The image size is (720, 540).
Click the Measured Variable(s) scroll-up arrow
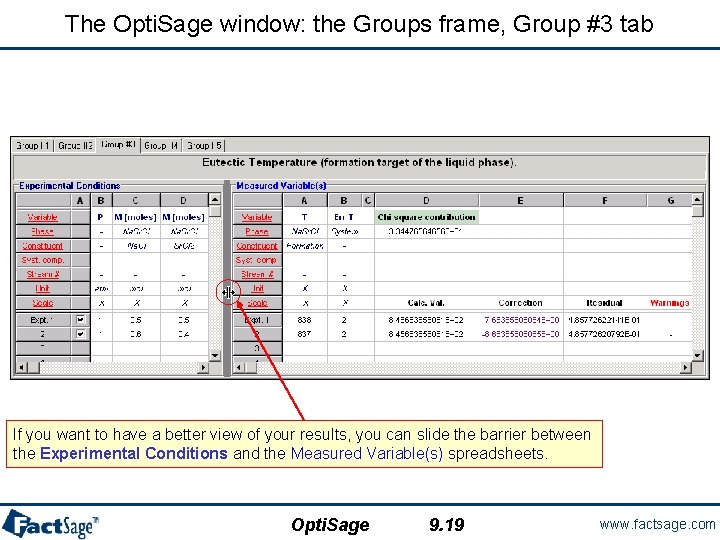click(x=698, y=199)
